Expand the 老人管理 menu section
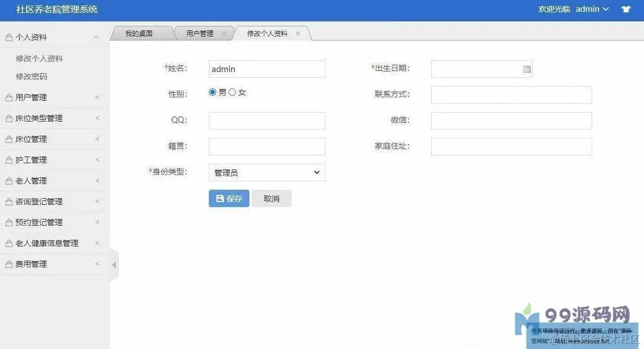Viewport: 644px width, 349px height. (97, 180)
